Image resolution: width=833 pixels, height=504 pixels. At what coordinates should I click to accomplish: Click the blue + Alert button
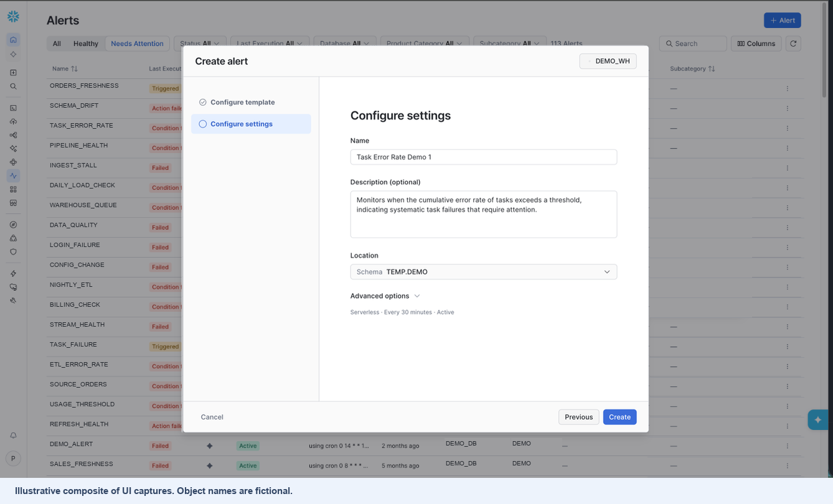pyautogui.click(x=782, y=21)
